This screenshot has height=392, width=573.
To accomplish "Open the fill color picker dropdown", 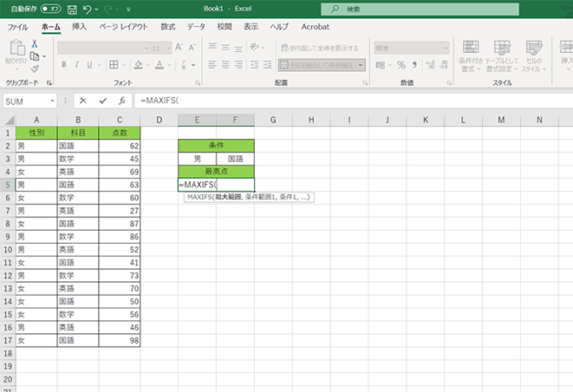I will pyautogui.click(x=148, y=65).
